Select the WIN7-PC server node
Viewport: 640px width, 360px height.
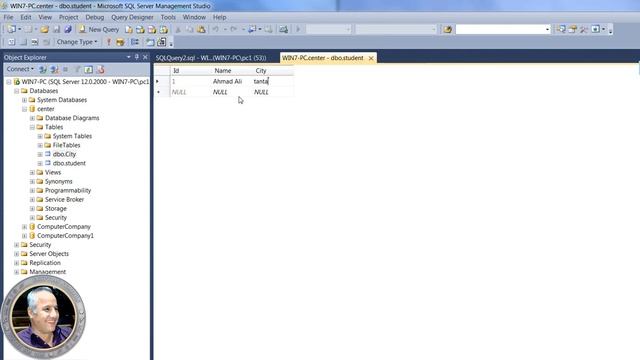(85, 82)
